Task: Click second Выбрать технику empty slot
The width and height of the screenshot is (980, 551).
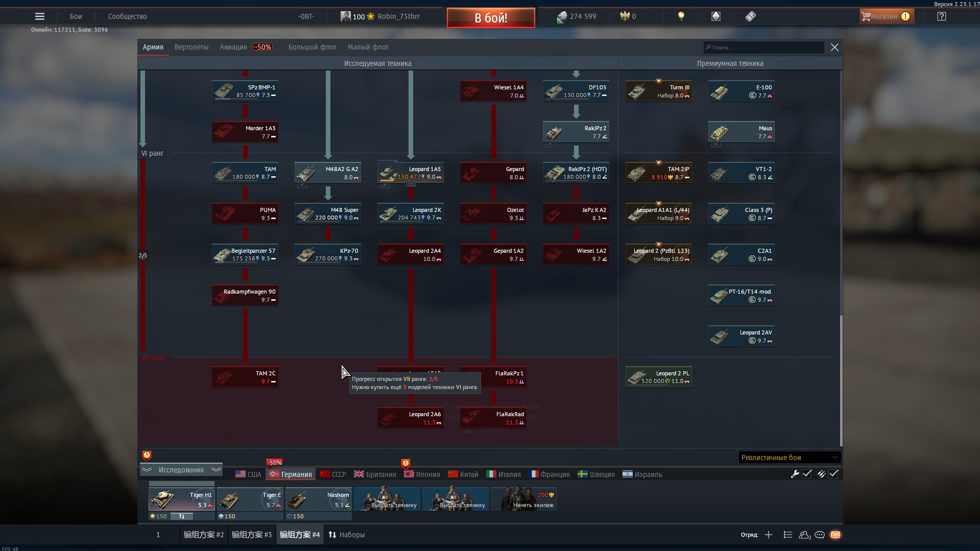Action: click(456, 499)
